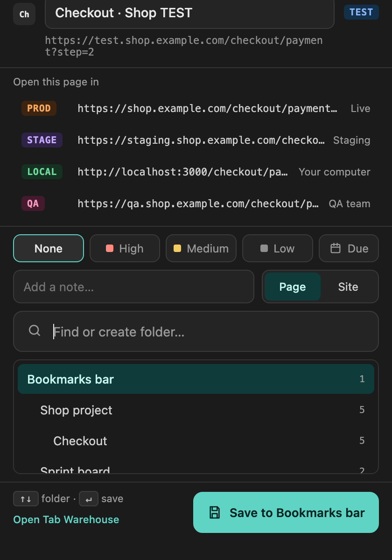The width and height of the screenshot is (392, 560).
Task: Open this page in STAGE environment
Action: coord(196,140)
